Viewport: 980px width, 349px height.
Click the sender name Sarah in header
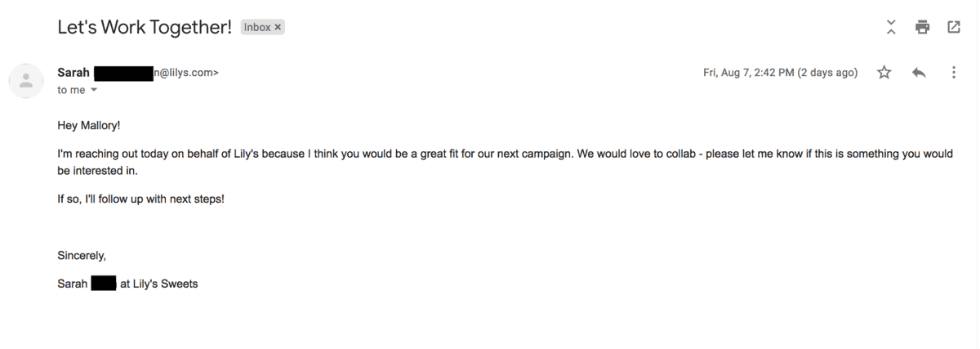pos(73,73)
